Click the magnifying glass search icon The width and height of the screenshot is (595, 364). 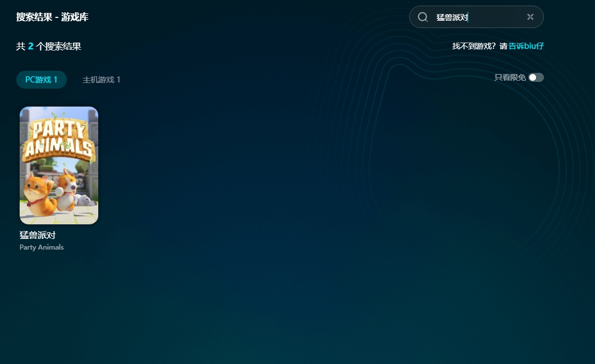tap(423, 17)
